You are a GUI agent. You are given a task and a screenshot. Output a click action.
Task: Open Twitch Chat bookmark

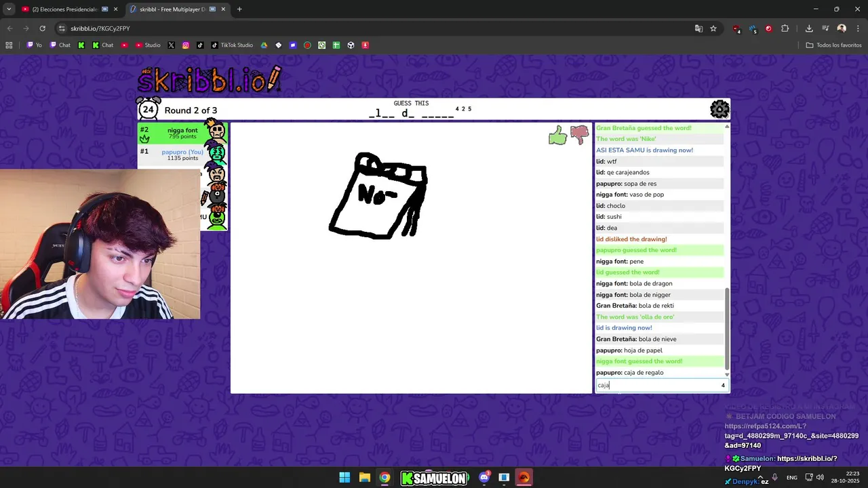(x=60, y=45)
